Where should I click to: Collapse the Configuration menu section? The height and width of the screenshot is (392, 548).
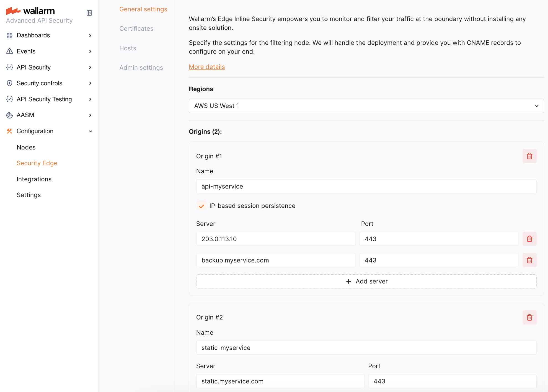click(x=90, y=131)
